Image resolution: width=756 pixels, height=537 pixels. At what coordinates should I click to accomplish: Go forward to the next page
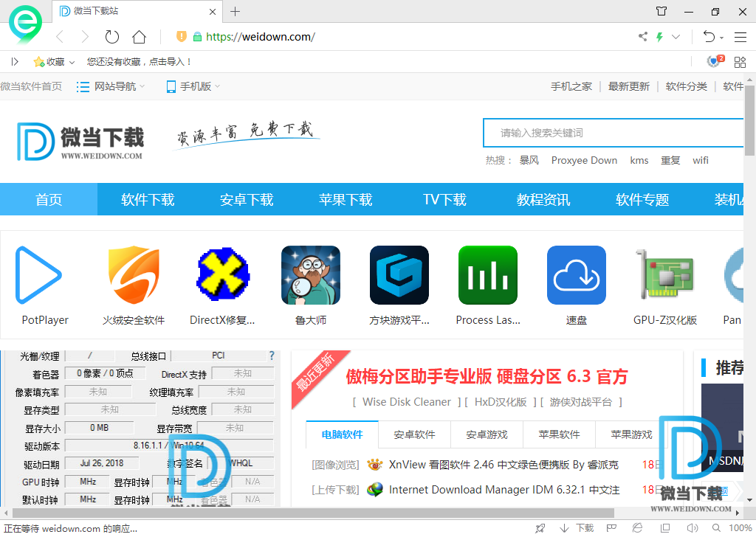click(x=86, y=37)
